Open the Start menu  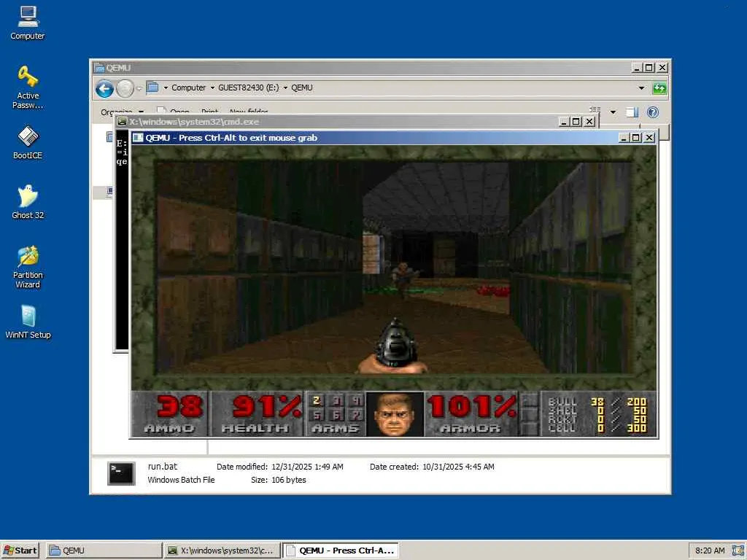point(20,551)
